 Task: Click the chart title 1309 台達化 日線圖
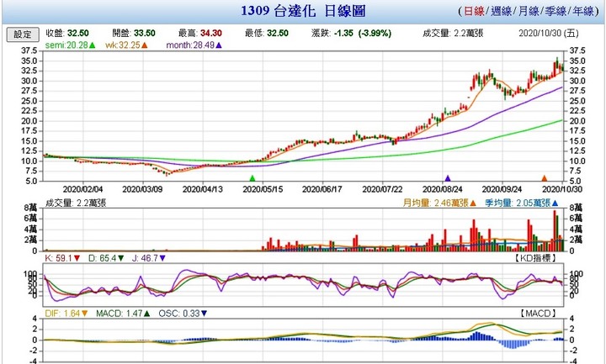pos(303,11)
